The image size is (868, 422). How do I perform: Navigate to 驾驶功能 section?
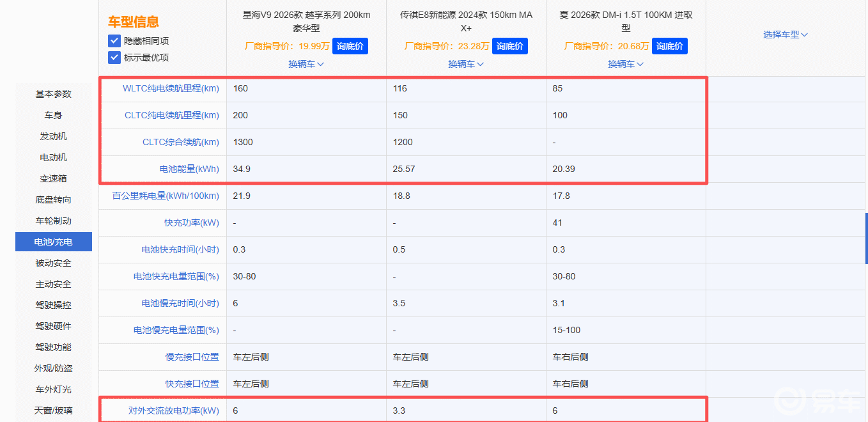(54, 347)
